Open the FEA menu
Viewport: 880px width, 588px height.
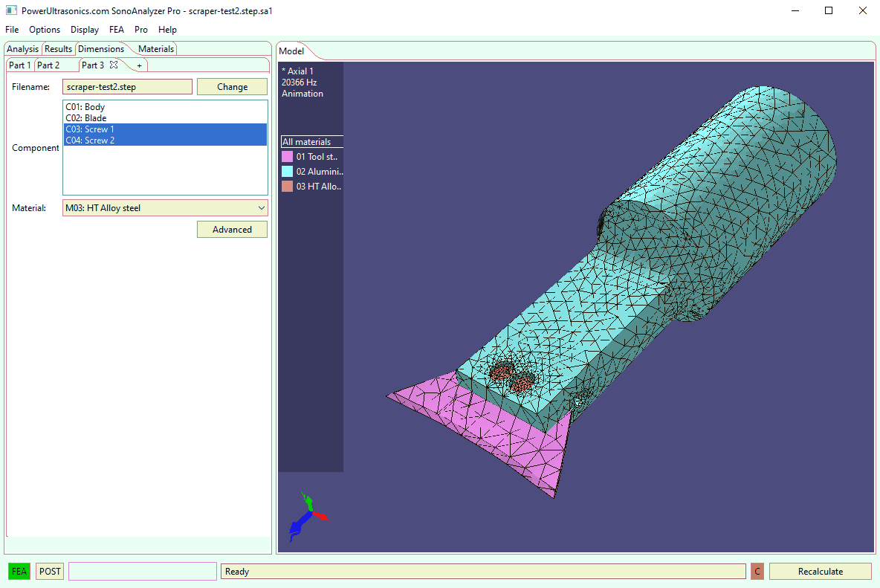(117, 30)
